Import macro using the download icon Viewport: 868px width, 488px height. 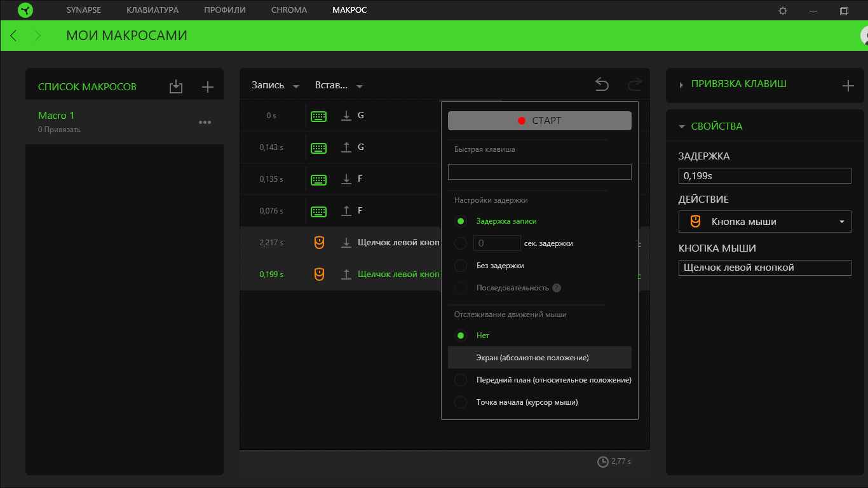tap(176, 87)
